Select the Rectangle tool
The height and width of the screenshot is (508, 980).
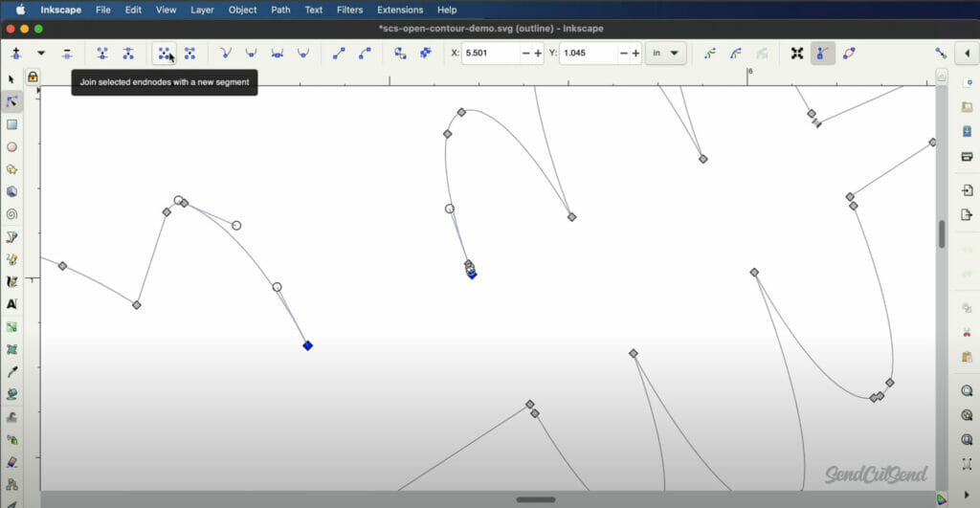12,124
